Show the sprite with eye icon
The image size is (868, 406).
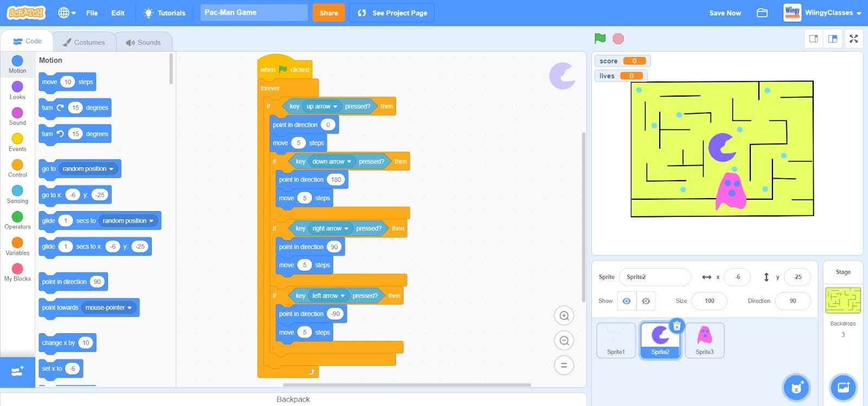coord(627,301)
